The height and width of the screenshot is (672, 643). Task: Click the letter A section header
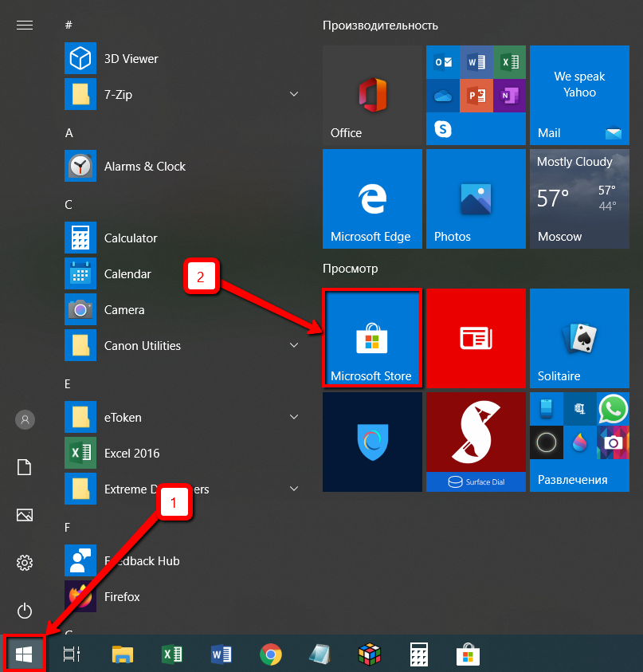69,133
